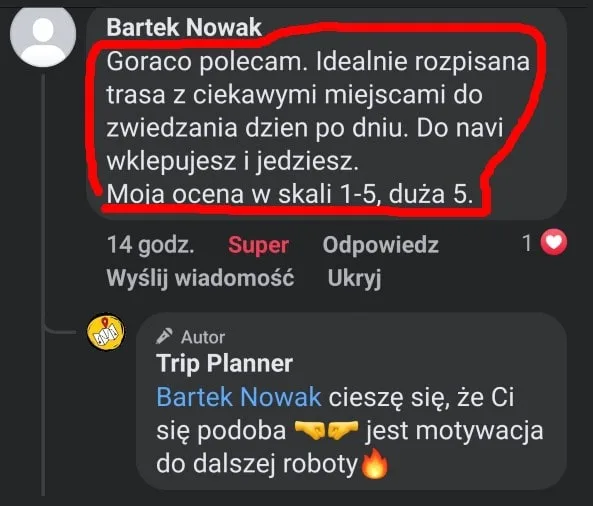Image resolution: width=593 pixels, height=506 pixels.
Task: Click Wyślij wiadomość to message the commenter
Action: click(x=200, y=278)
